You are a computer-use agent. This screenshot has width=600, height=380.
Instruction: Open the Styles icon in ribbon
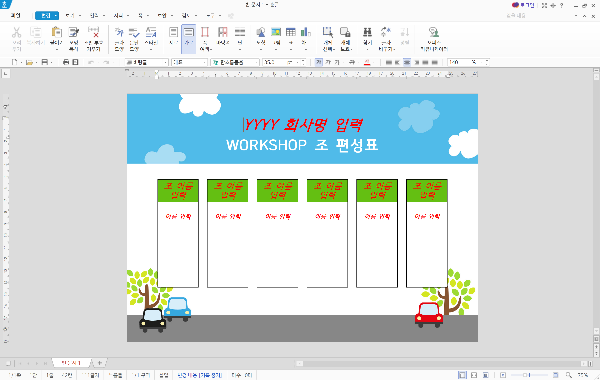(x=151, y=33)
